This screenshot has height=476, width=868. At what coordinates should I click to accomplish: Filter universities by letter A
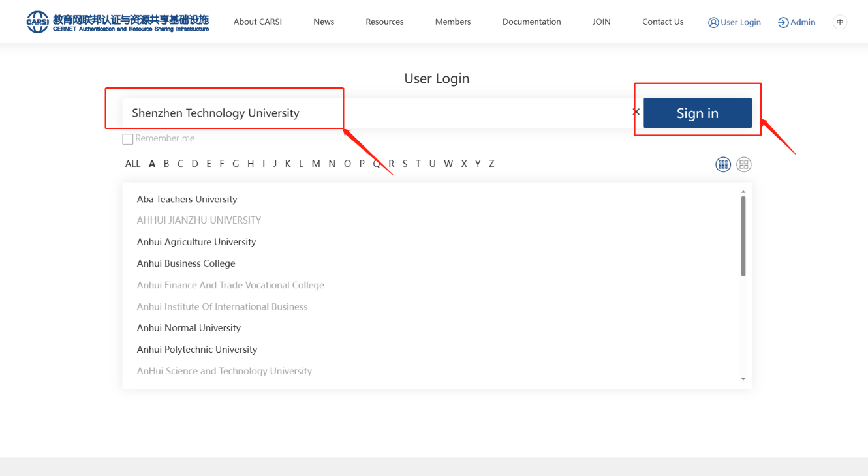(x=152, y=164)
